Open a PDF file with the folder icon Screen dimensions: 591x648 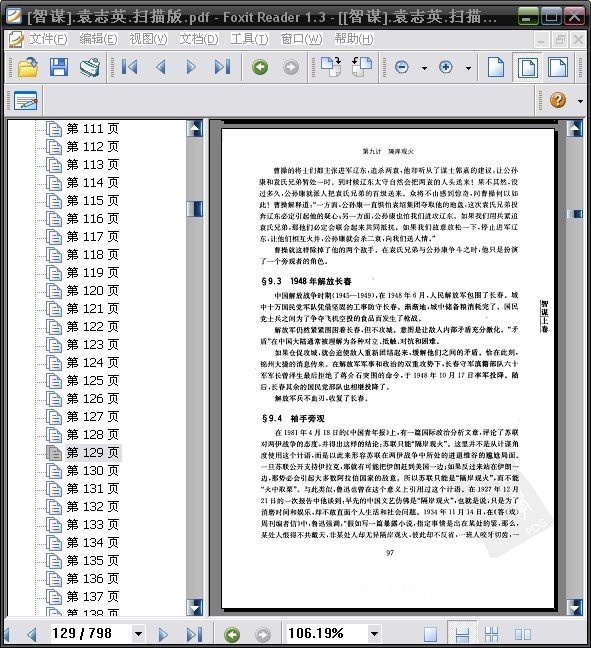coord(28,67)
